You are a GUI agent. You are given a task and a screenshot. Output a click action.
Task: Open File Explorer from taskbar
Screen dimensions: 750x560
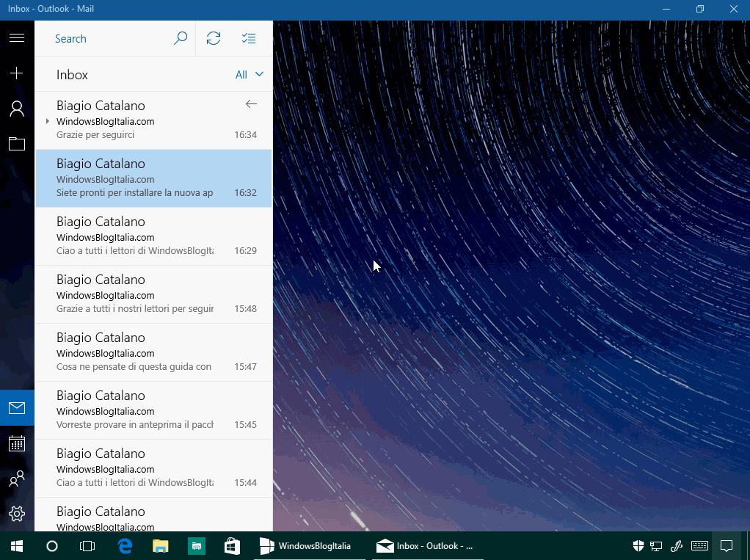[160, 545]
